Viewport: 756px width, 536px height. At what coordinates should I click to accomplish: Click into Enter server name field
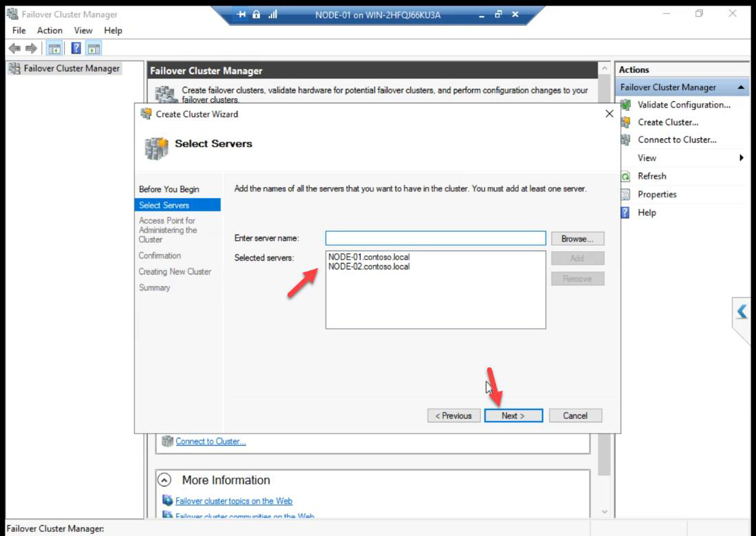point(435,238)
